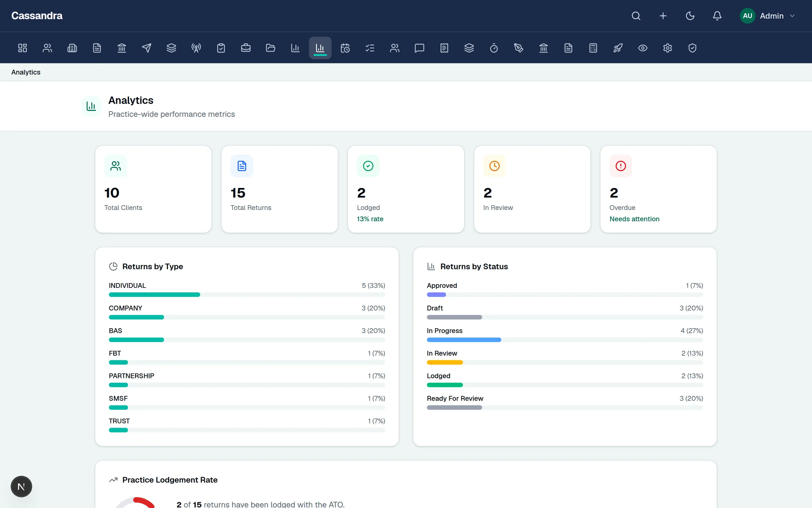Open the pen nib signing icon
The image size is (812, 508).
coord(519,48)
